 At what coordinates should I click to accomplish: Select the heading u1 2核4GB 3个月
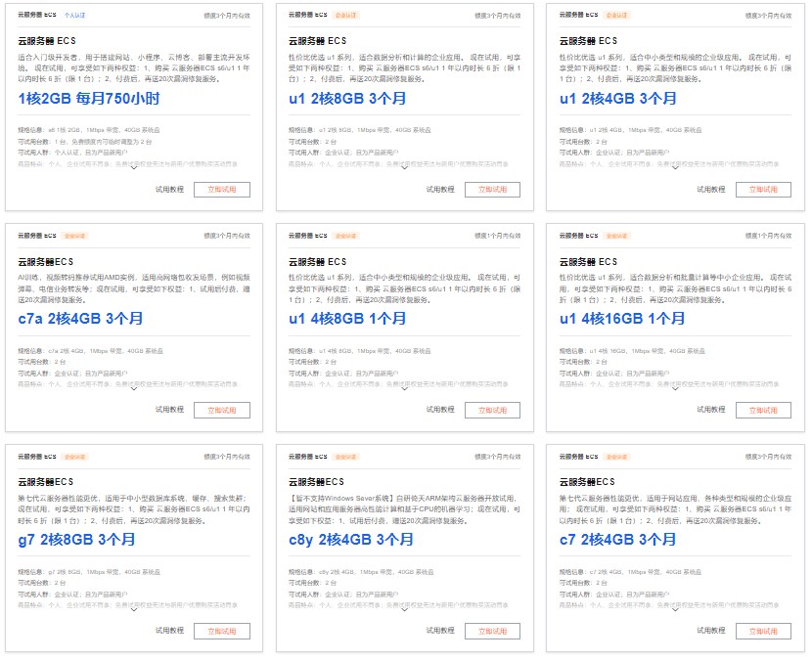tap(618, 99)
